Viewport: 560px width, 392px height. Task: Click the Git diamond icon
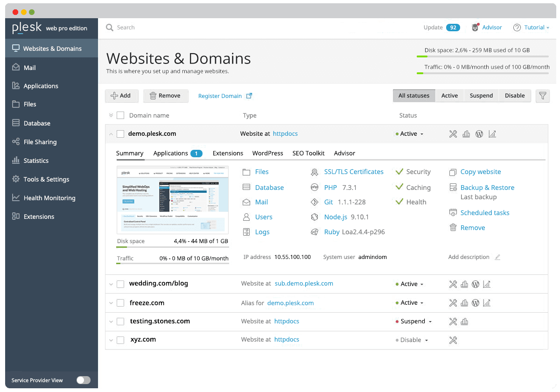coord(315,202)
